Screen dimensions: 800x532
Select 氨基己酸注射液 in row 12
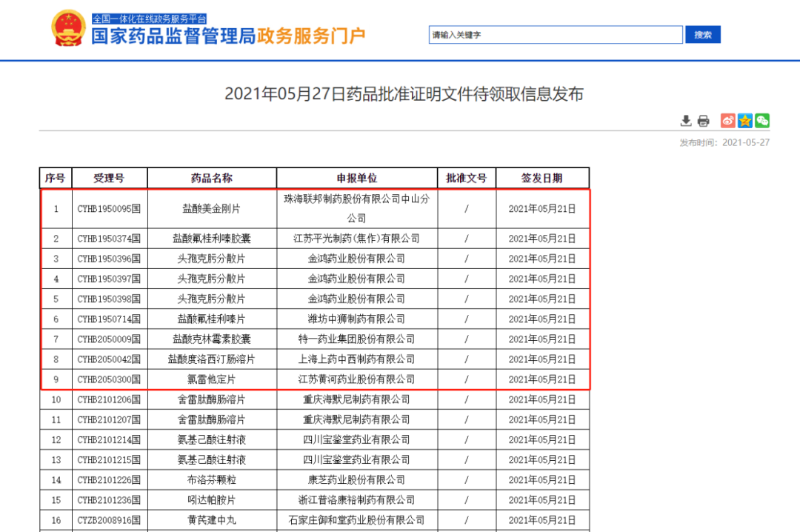click(211, 439)
